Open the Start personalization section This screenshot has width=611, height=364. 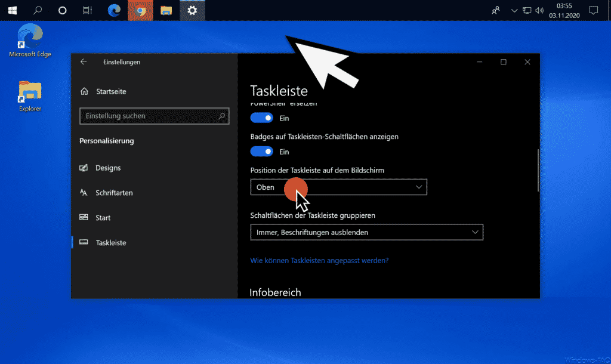pyautogui.click(x=95, y=218)
